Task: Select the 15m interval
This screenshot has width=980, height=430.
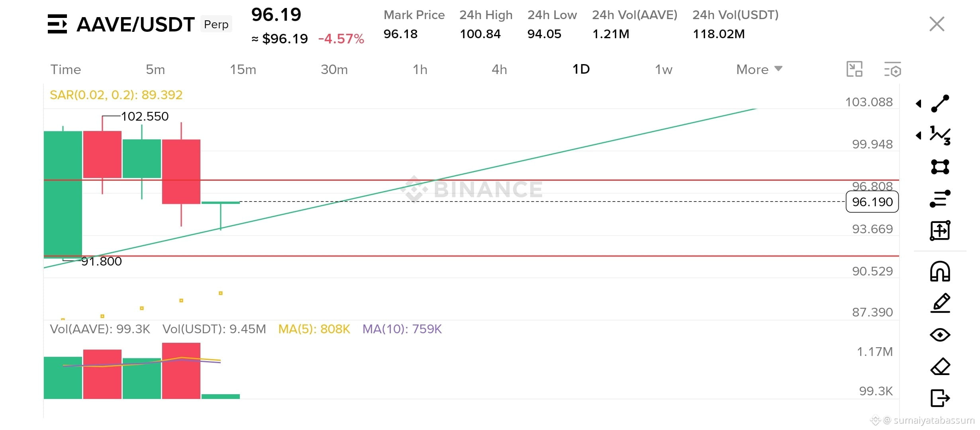Action: (x=243, y=69)
